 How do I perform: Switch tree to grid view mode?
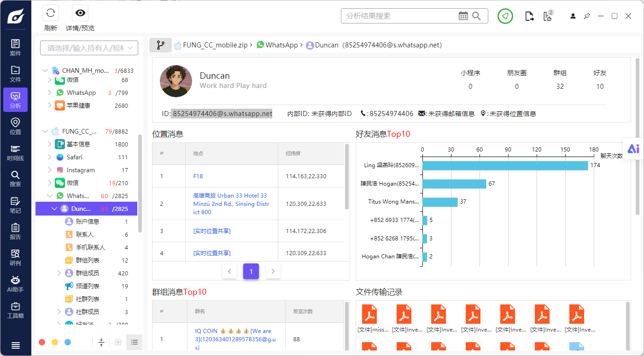[118, 342]
